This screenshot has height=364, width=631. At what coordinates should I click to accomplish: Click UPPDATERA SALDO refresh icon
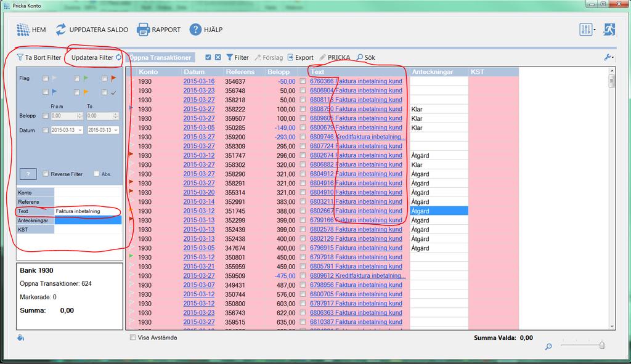point(61,30)
